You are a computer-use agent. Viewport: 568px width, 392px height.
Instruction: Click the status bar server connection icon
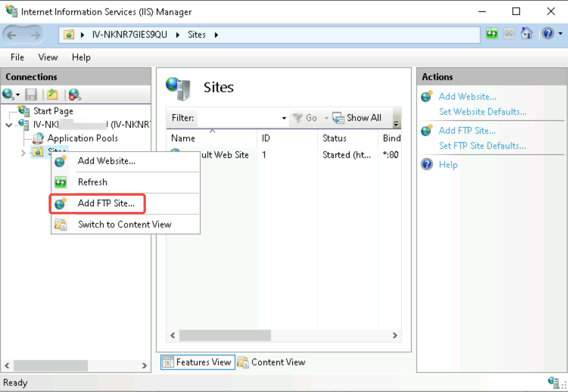pos(553,382)
